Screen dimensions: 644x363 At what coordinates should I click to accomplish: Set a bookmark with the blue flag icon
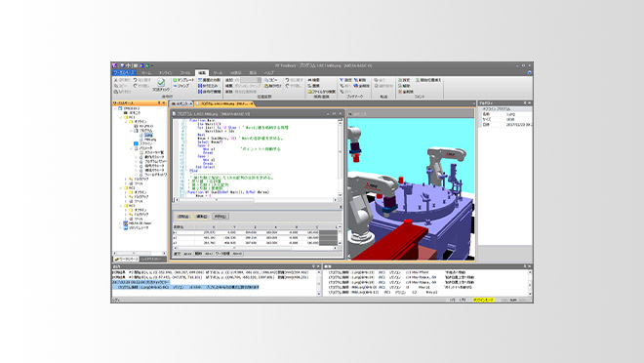[x=342, y=80]
